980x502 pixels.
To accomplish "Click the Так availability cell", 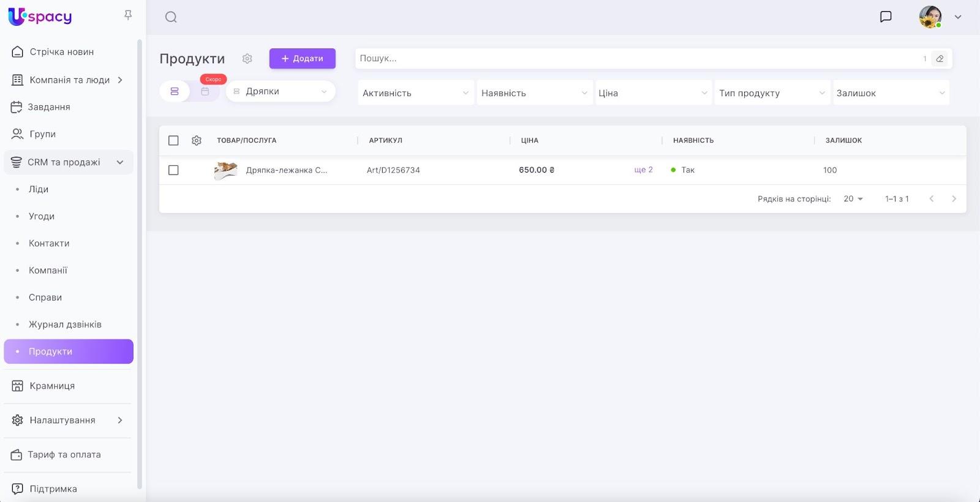I will pyautogui.click(x=682, y=170).
